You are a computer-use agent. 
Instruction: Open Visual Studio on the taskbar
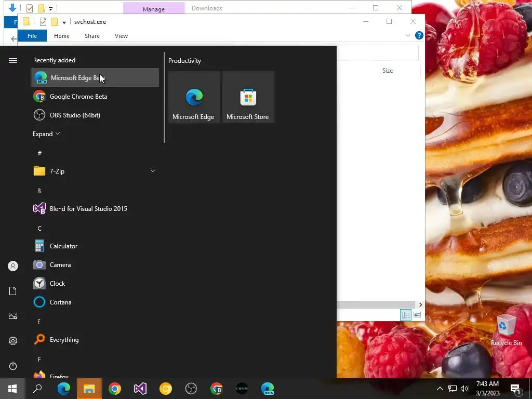click(140, 389)
